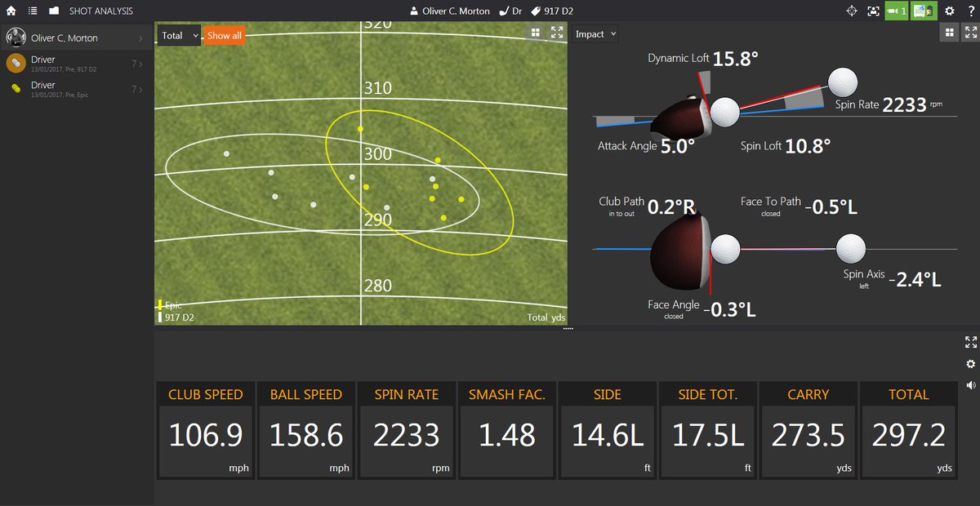The width and height of the screenshot is (980, 506).
Task: Open the help question mark
Action: click(x=971, y=11)
